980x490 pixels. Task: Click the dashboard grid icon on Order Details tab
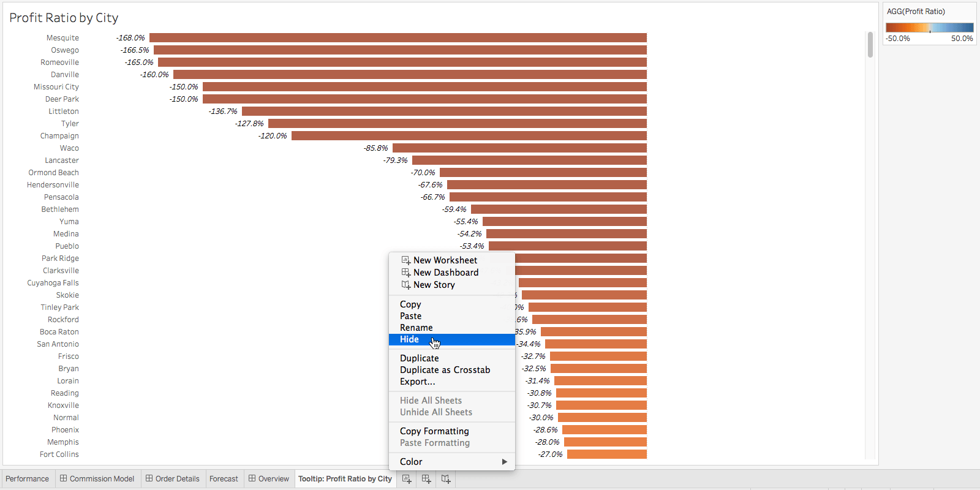coord(149,478)
